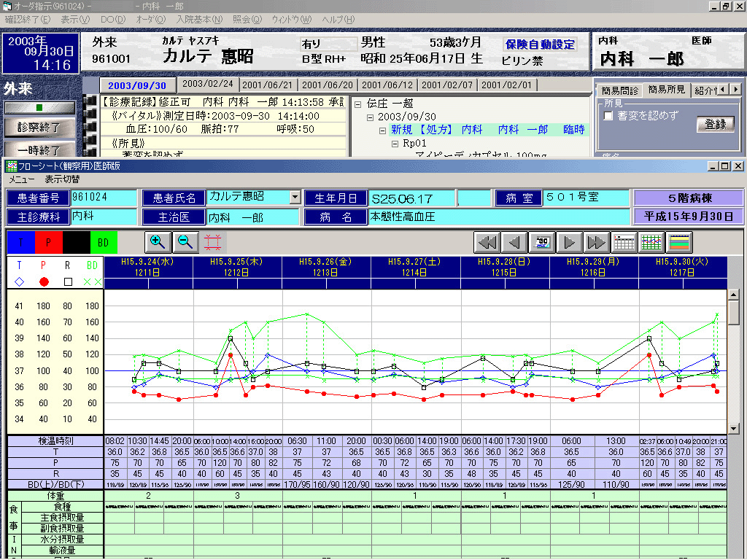Screen dimensions: 747x560
Task: Go to previous day with single left arrow
Action: tap(514, 242)
